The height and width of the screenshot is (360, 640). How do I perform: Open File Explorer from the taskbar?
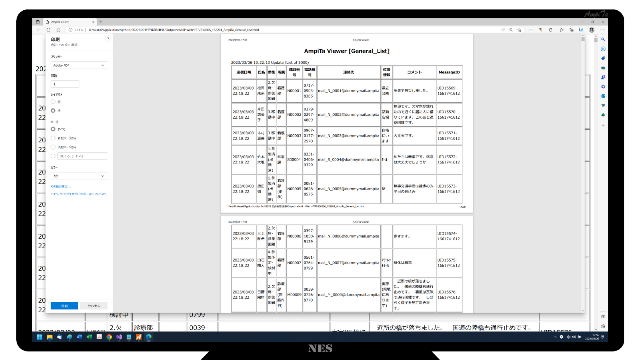(49, 337)
